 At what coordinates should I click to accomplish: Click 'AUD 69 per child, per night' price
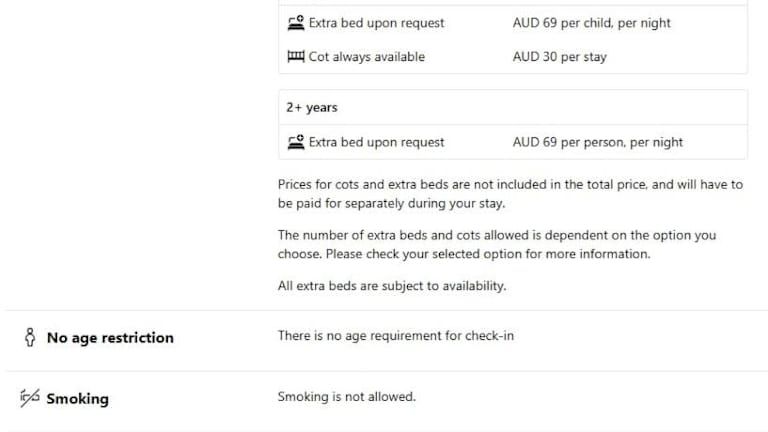pos(591,23)
